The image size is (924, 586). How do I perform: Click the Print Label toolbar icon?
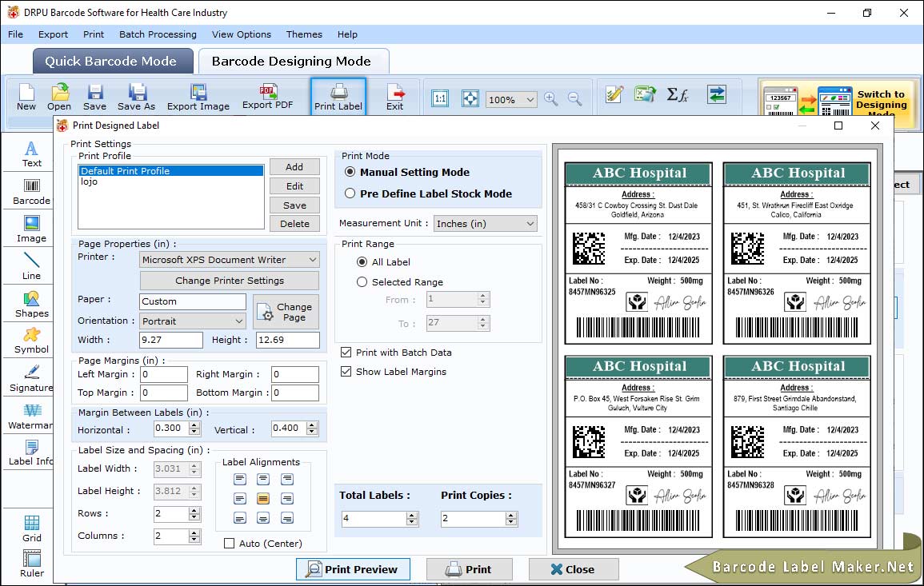338,98
